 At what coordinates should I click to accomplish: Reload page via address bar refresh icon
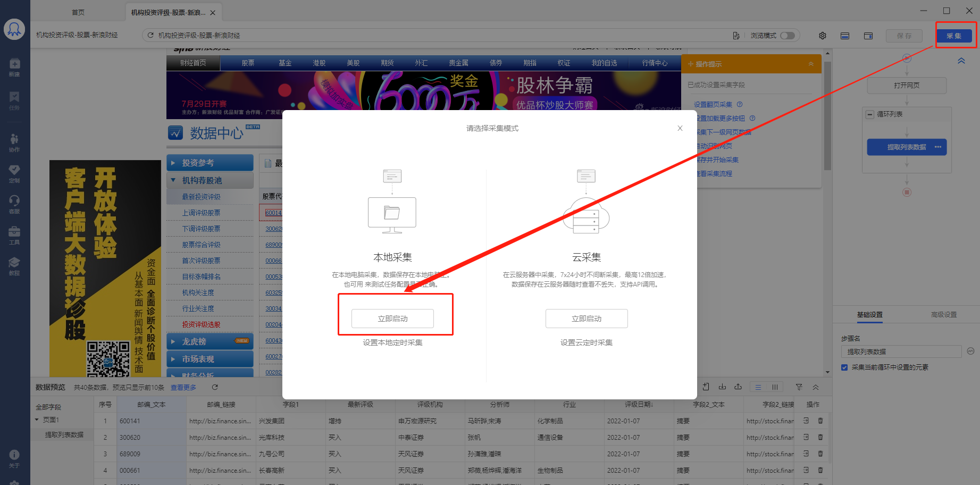pos(150,35)
